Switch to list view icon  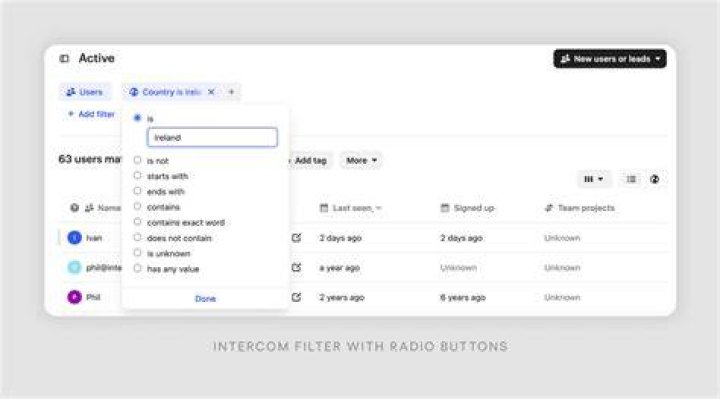point(631,179)
